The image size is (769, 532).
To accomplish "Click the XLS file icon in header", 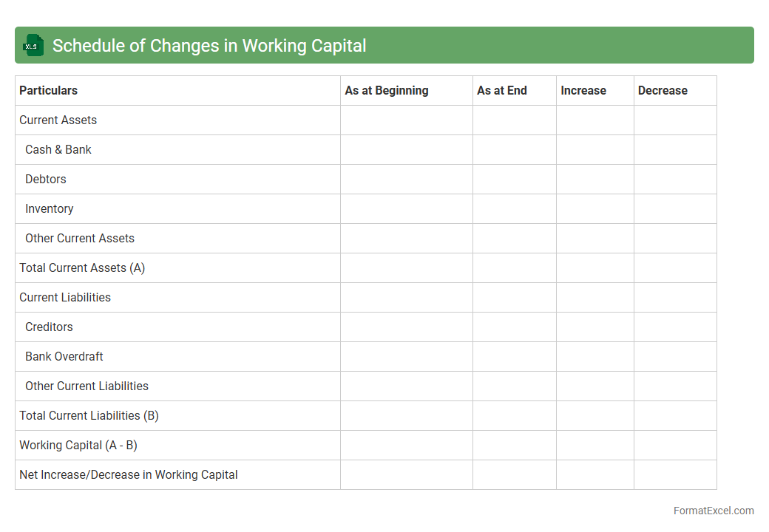I will click(x=33, y=46).
